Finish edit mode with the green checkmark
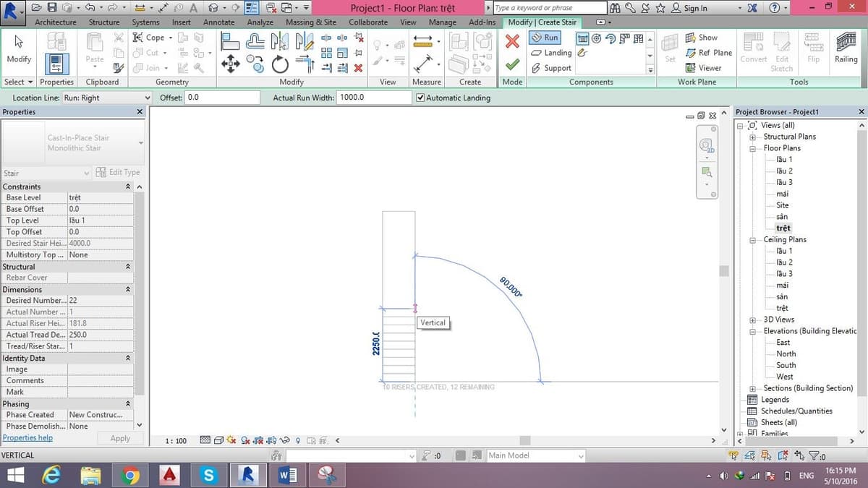 [512, 65]
